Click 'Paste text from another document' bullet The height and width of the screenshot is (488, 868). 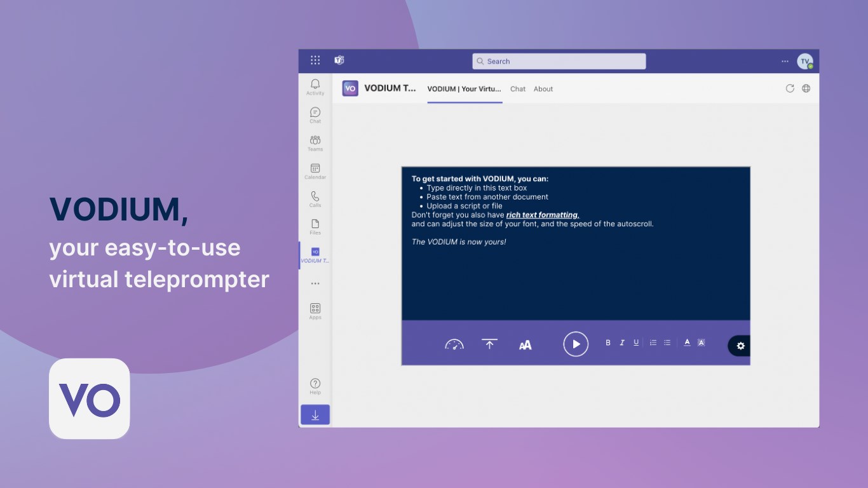pos(487,197)
